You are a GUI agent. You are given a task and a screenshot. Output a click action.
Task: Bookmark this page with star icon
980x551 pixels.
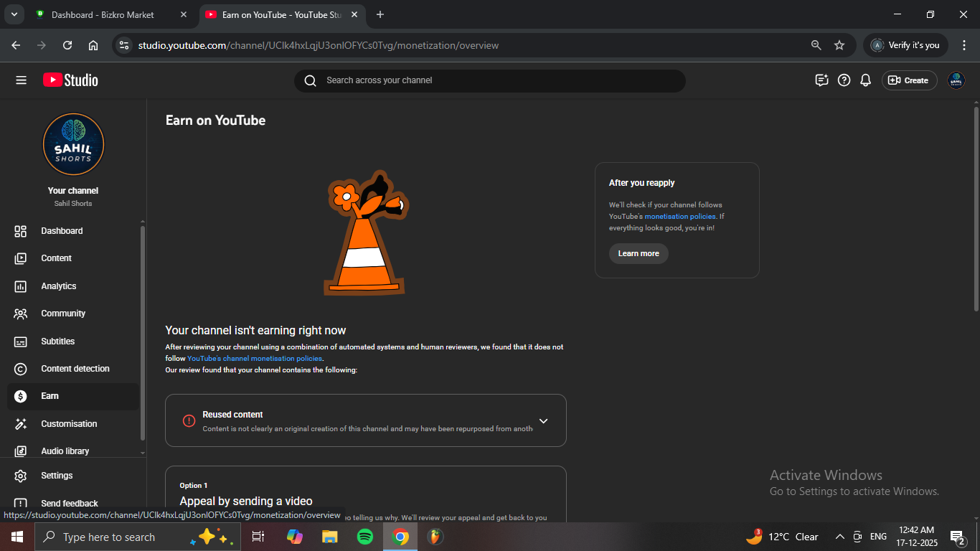point(839,45)
